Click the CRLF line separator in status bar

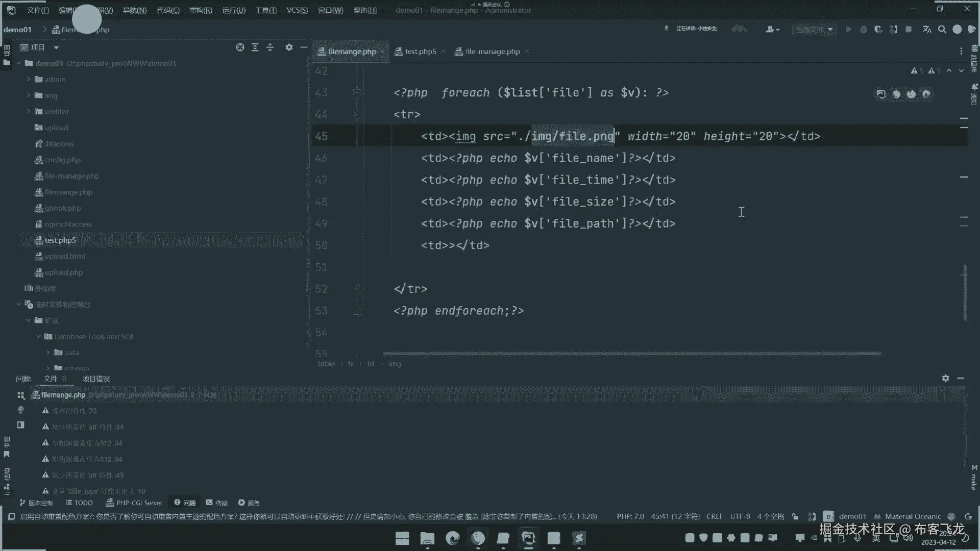[714, 516]
